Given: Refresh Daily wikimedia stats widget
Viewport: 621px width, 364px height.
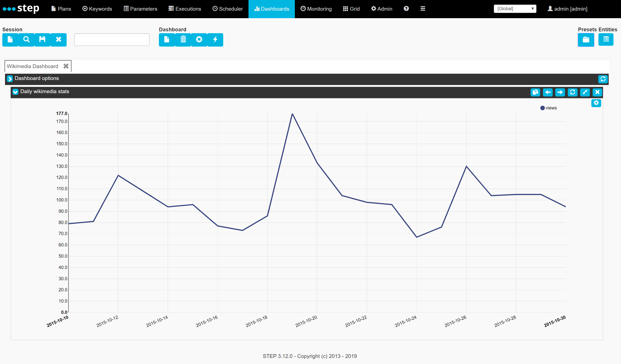Looking at the screenshot, I should tap(573, 93).
